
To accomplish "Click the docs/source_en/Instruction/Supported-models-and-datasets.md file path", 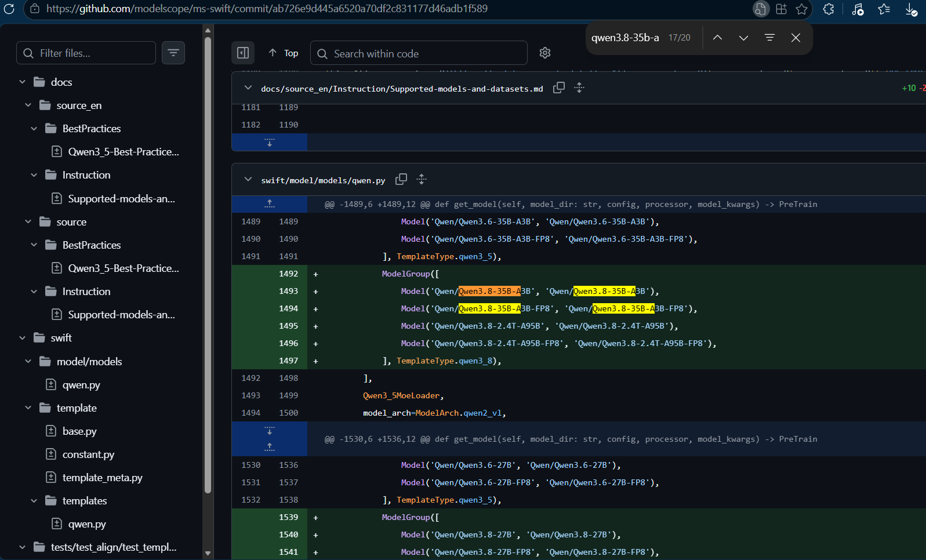I will (x=402, y=89).
